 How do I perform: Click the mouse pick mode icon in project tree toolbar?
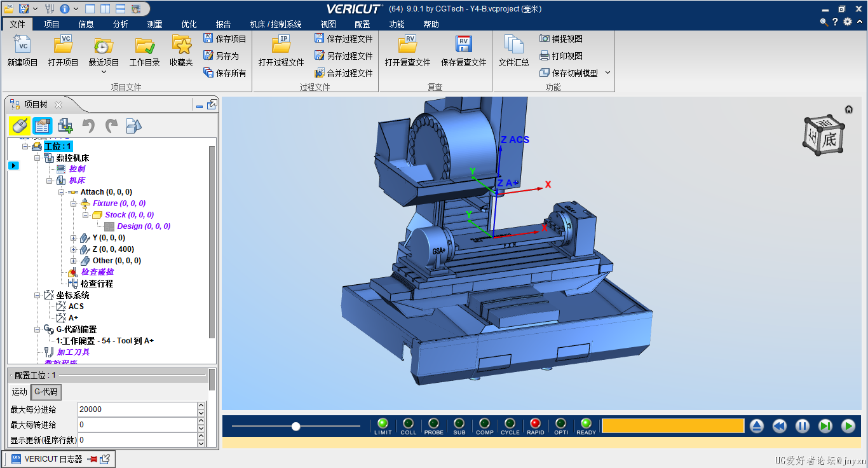19,126
